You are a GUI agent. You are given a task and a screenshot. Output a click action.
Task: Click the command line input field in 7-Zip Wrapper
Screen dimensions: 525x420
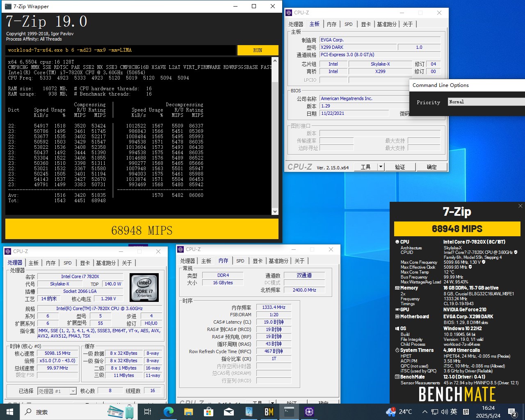(x=121, y=50)
